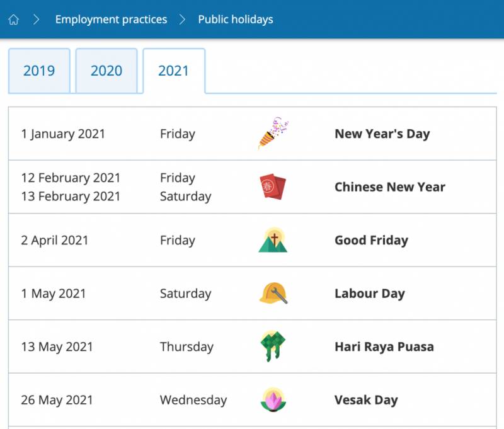The image size is (504, 429).
Task: Click the 1 January 2021 date cell
Action: pyautogui.click(x=63, y=134)
